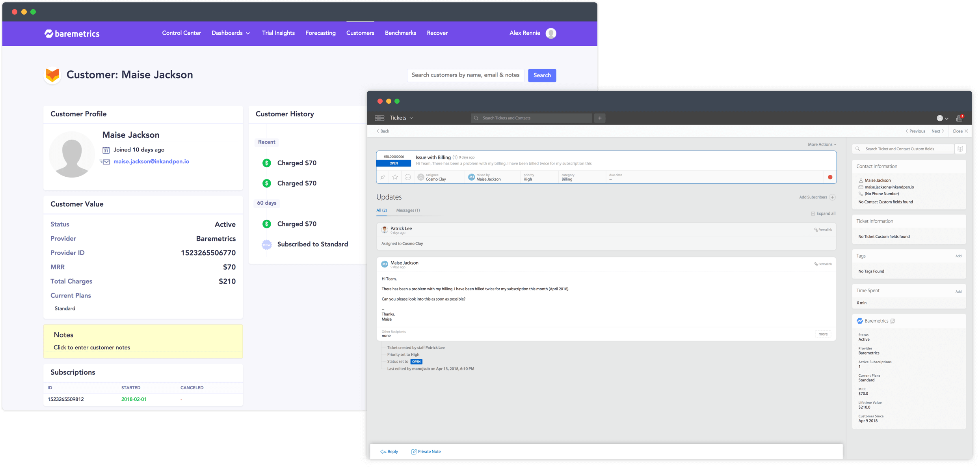Click the book icon beside custom fields search

click(x=960, y=149)
